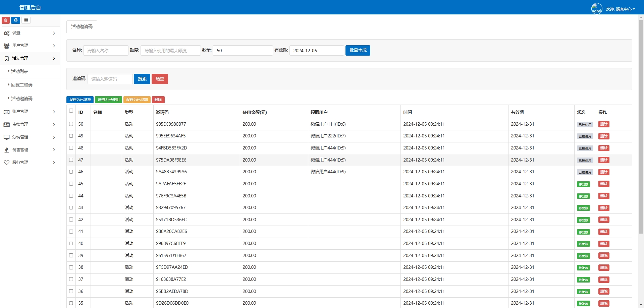Check the checkbox for row ID 50

71,124
